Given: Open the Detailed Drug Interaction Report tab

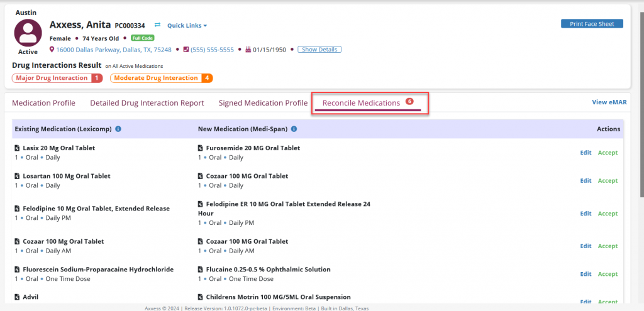Looking at the screenshot, I should (x=147, y=103).
